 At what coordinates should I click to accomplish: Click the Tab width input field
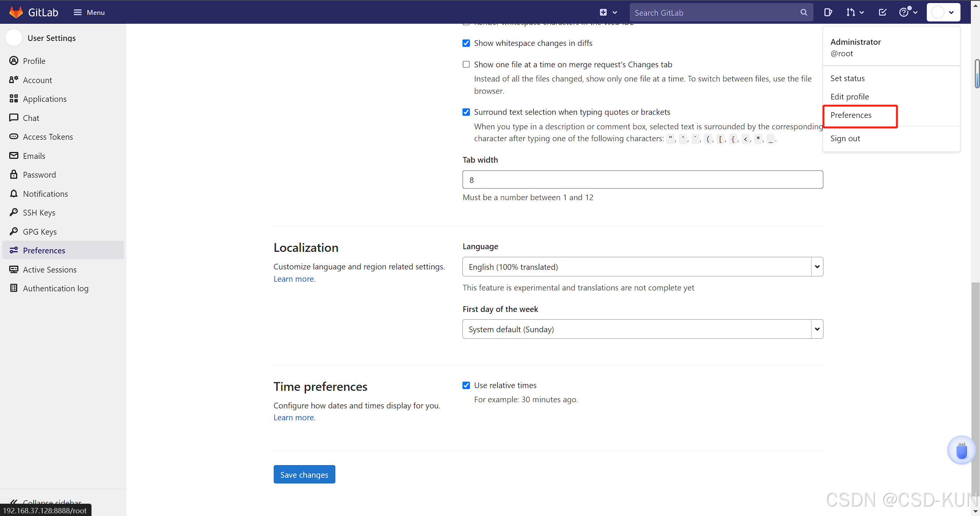point(643,179)
